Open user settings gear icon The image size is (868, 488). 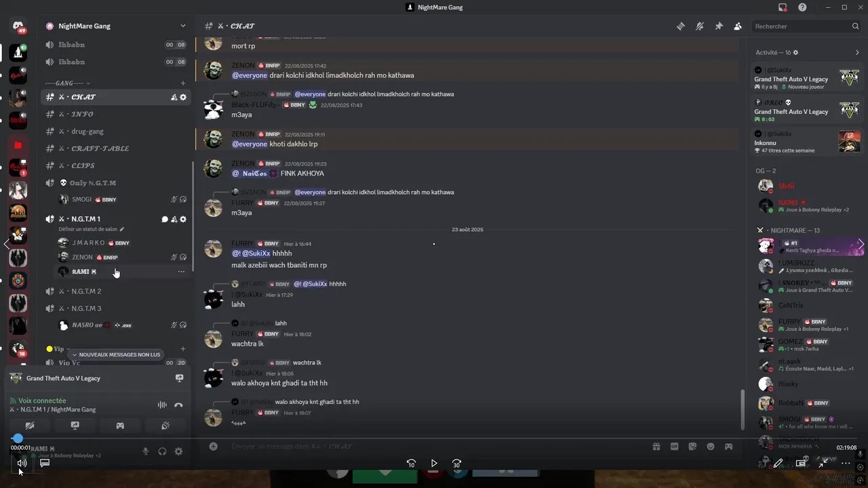(178, 451)
